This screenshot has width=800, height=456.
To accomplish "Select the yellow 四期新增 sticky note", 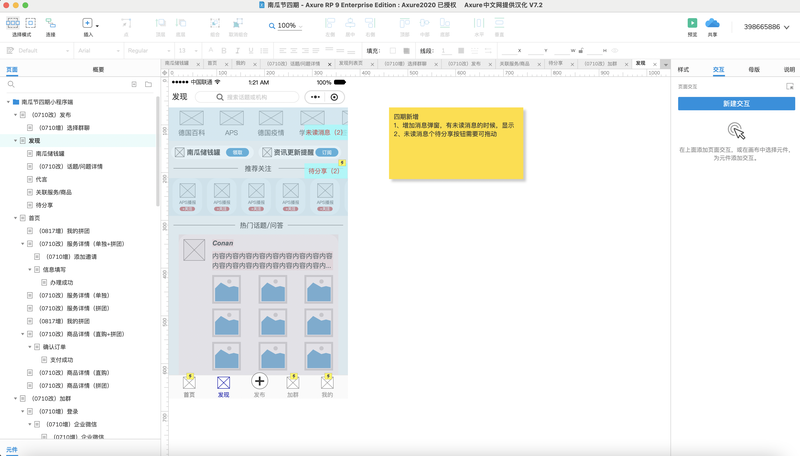I will coord(456,143).
